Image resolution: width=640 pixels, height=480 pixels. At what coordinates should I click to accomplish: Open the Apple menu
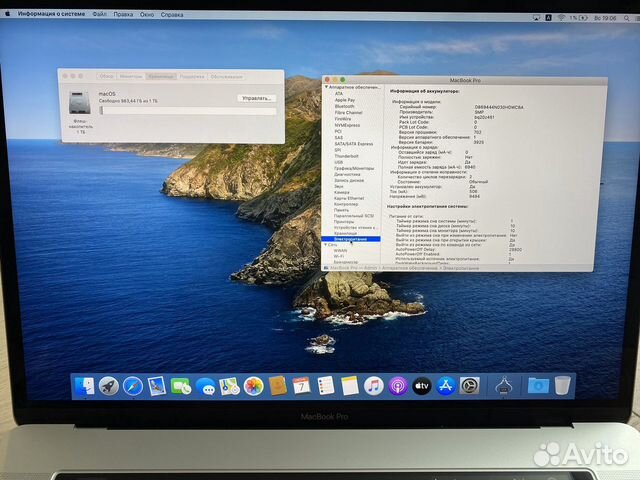tap(7, 14)
